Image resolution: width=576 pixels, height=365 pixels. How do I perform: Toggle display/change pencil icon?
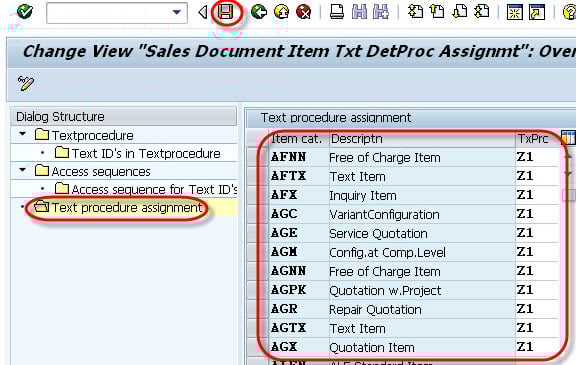(x=26, y=83)
